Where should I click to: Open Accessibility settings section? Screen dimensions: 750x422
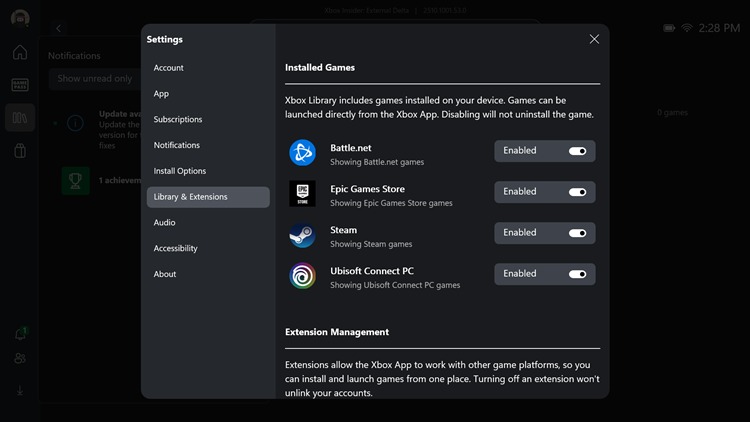coord(208,249)
